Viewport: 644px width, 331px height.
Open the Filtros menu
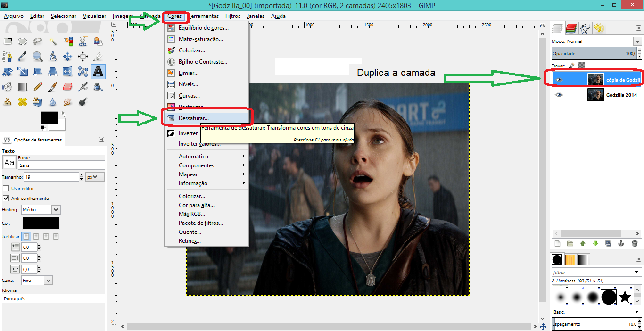coord(232,16)
